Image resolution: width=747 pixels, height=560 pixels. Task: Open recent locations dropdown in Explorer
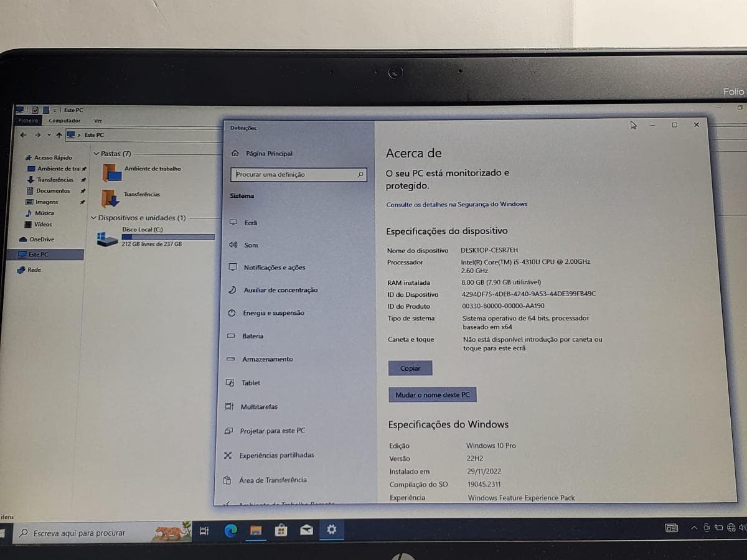pyautogui.click(x=49, y=135)
